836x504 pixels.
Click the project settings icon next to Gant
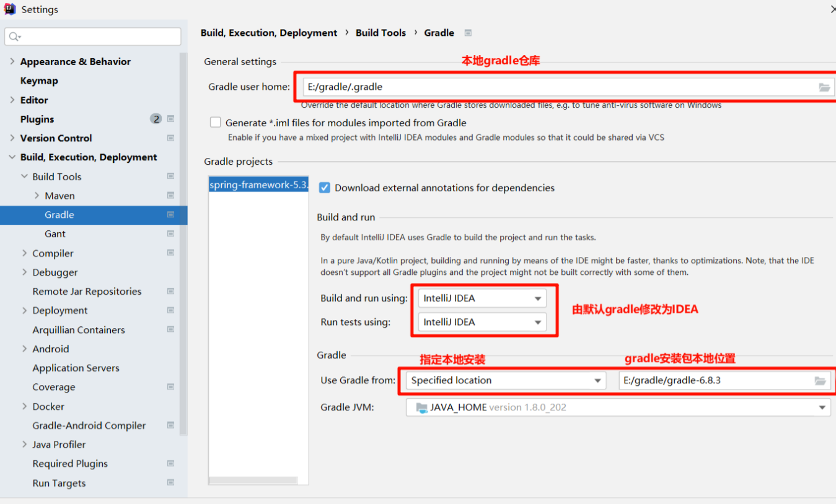coord(171,234)
